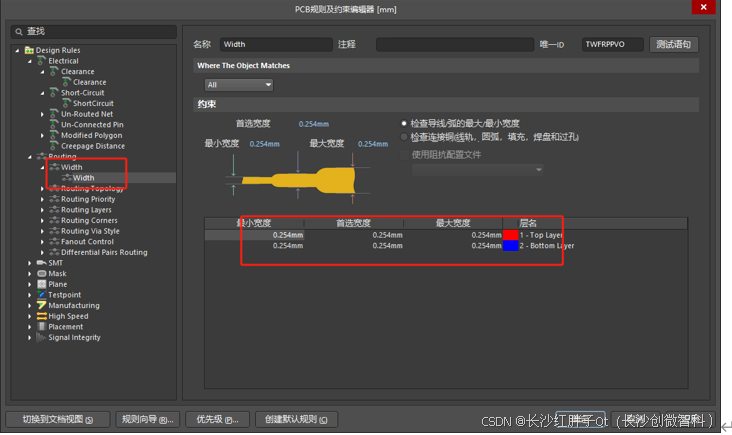
Task: Expand the Modified Polygon node
Action: coord(42,135)
